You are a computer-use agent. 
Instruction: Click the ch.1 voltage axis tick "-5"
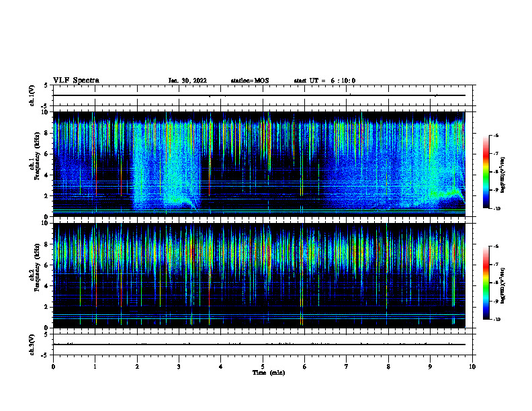pos(45,106)
